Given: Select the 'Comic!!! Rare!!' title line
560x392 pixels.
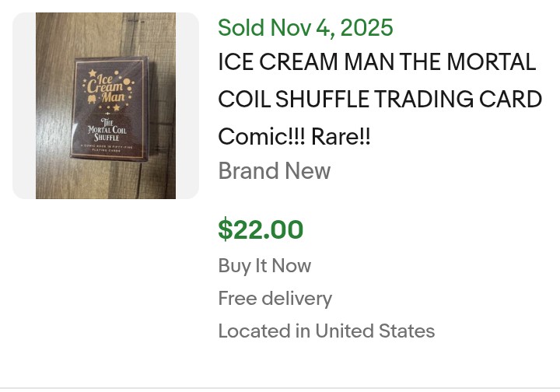Looking at the screenshot, I should coord(295,137).
